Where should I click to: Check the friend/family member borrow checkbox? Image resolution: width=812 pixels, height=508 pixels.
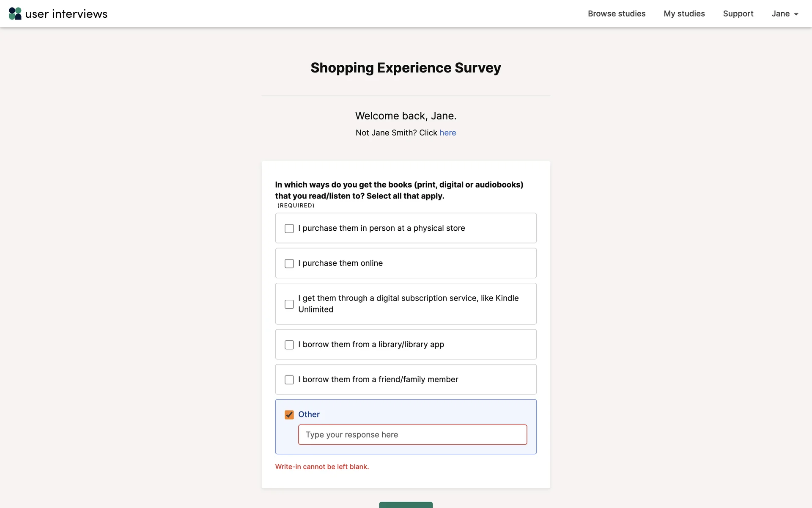click(x=289, y=380)
